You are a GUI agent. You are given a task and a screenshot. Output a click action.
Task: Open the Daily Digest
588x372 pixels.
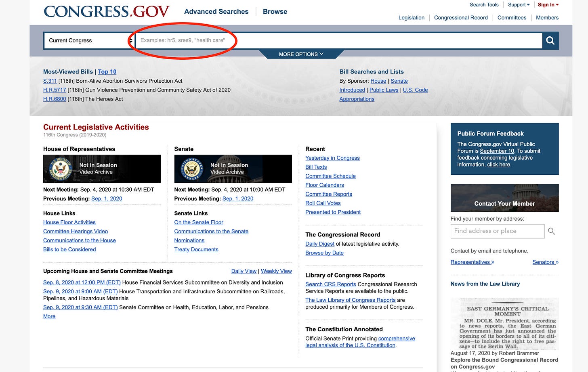[320, 244]
